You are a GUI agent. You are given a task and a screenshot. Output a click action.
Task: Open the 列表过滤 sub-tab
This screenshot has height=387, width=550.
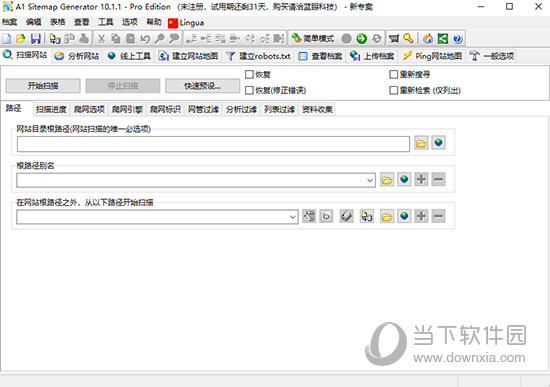coord(279,109)
